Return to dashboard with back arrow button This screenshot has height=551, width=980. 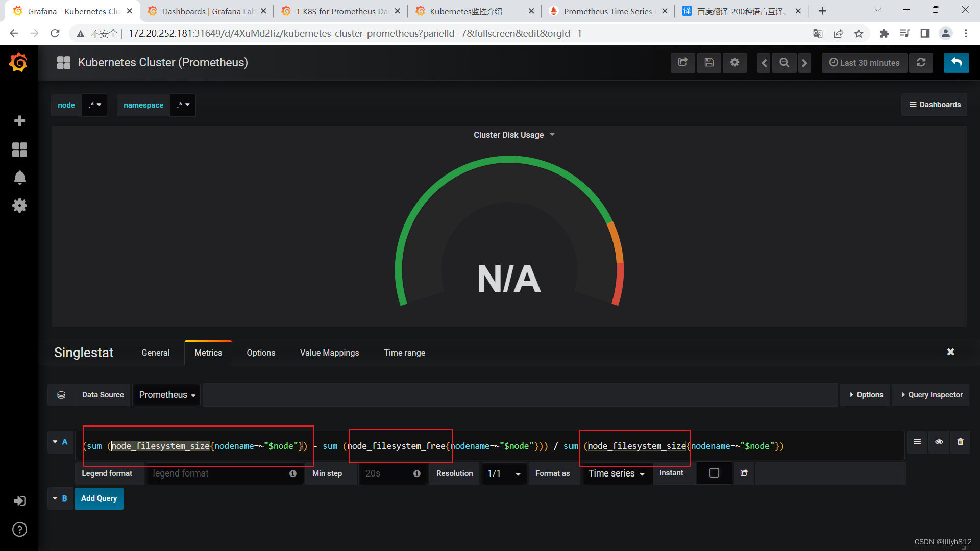point(956,63)
